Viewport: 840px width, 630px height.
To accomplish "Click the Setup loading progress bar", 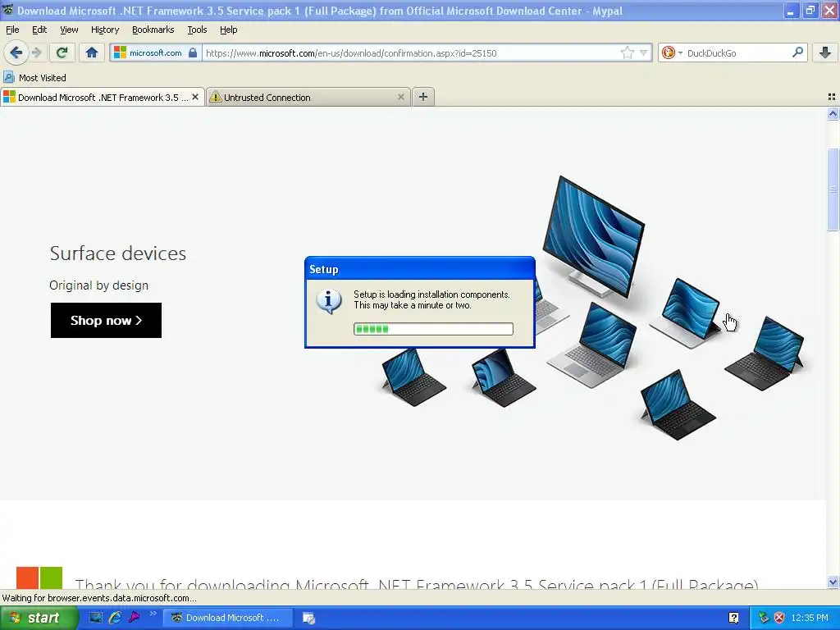I will coord(433,329).
